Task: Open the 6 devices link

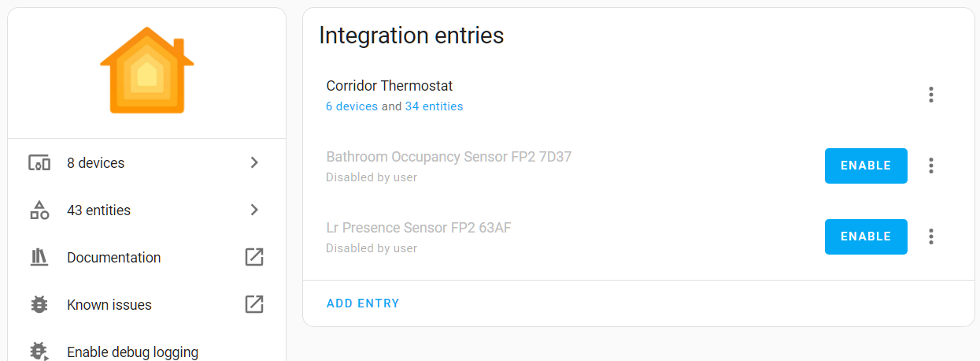Action: (x=352, y=106)
